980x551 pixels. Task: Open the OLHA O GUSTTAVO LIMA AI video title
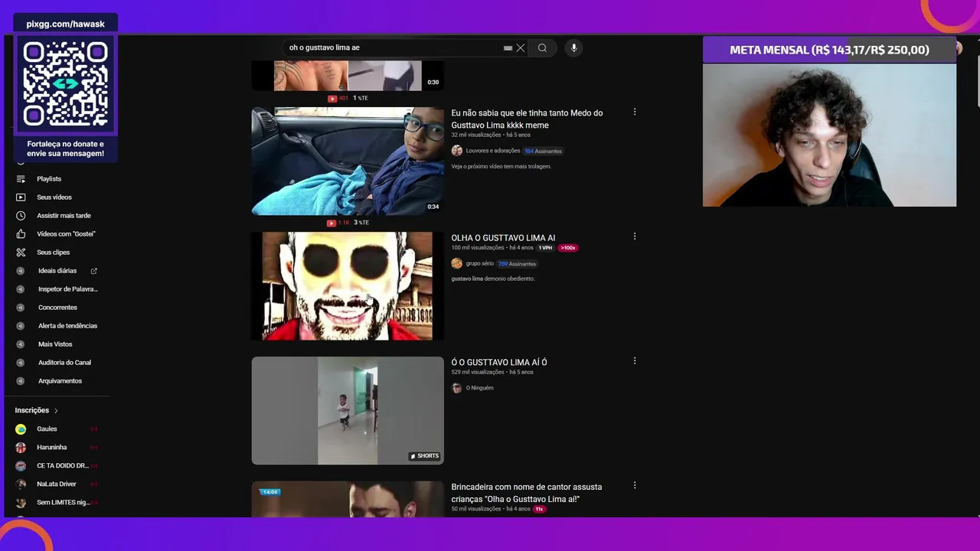pyautogui.click(x=503, y=238)
